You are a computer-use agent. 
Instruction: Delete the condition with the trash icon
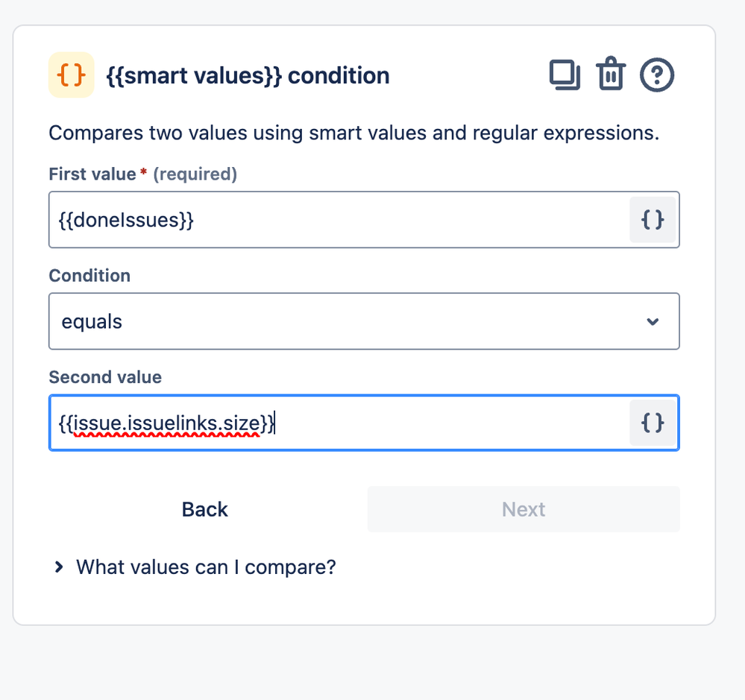coord(611,74)
